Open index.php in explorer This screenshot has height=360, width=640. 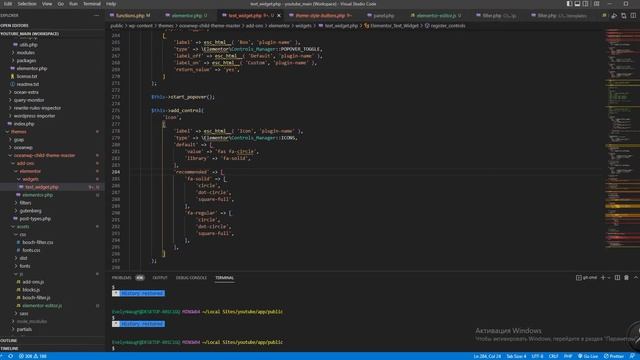point(24,124)
